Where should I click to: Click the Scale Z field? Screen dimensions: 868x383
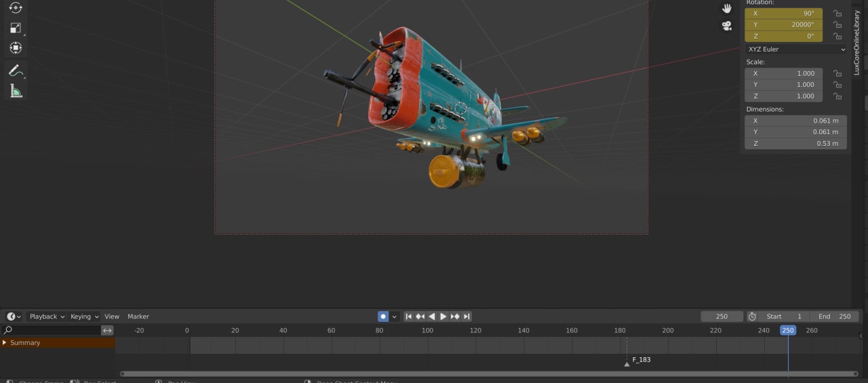click(783, 96)
